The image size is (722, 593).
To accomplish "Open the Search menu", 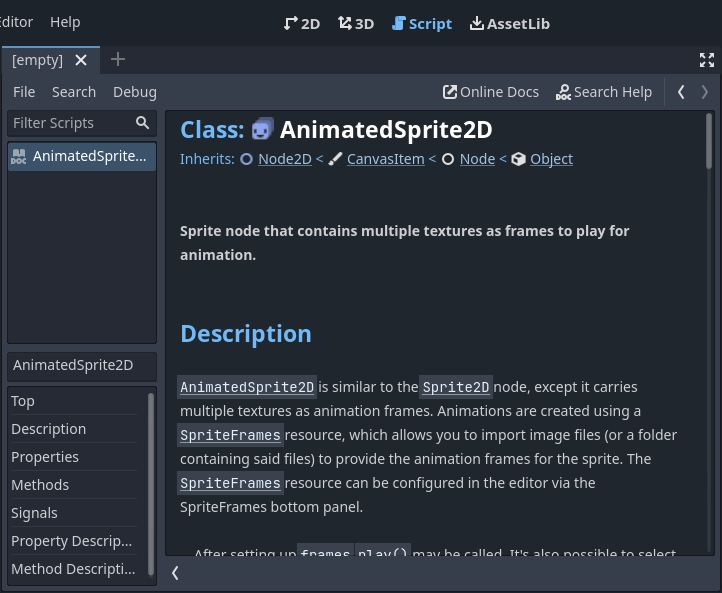I will click(x=74, y=92).
